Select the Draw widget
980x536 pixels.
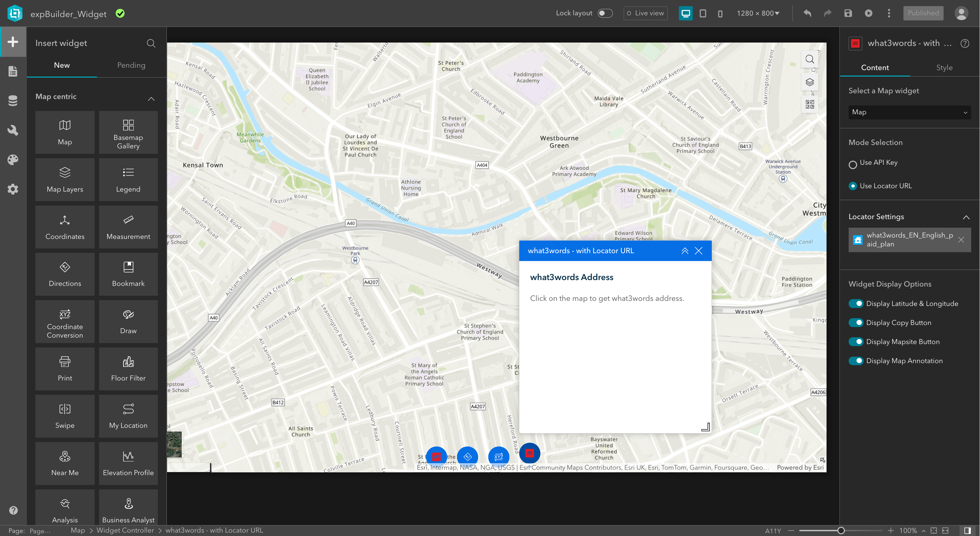128,322
